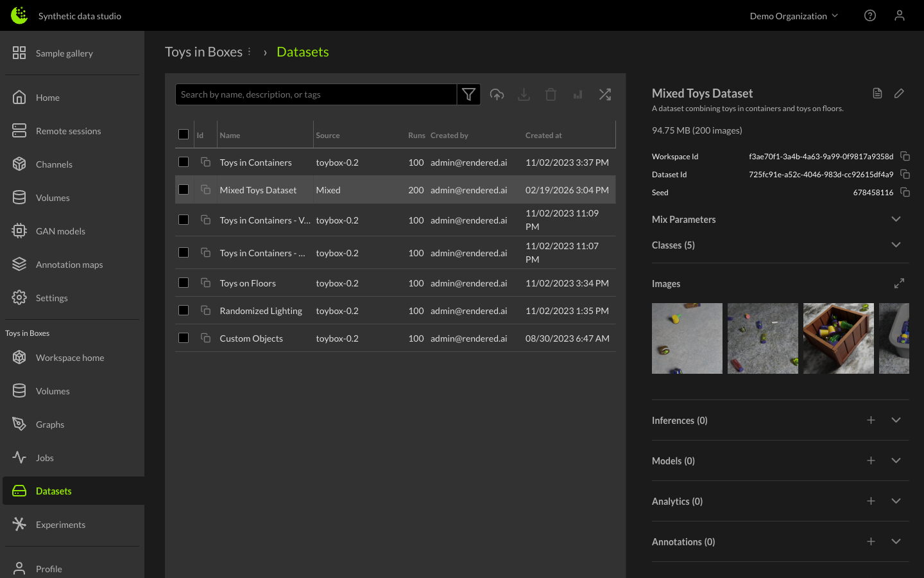
Task: Copy the Workspace Id value
Action: point(905,156)
